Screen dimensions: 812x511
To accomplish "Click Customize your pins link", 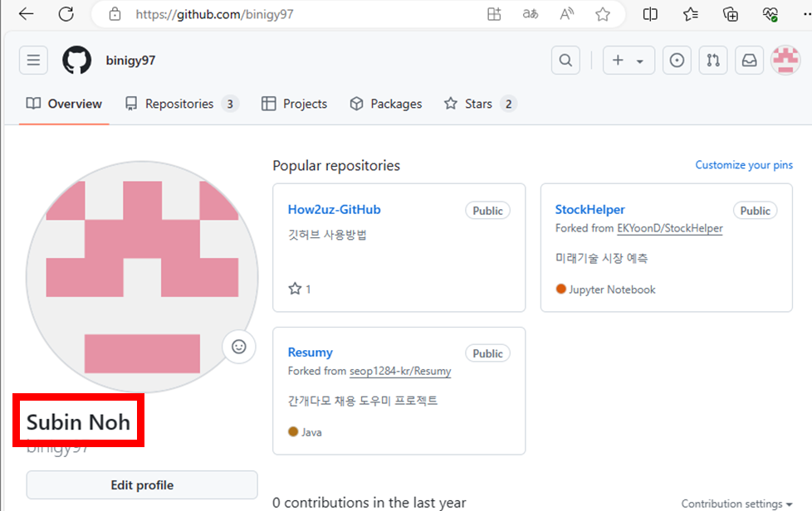I will coord(744,165).
